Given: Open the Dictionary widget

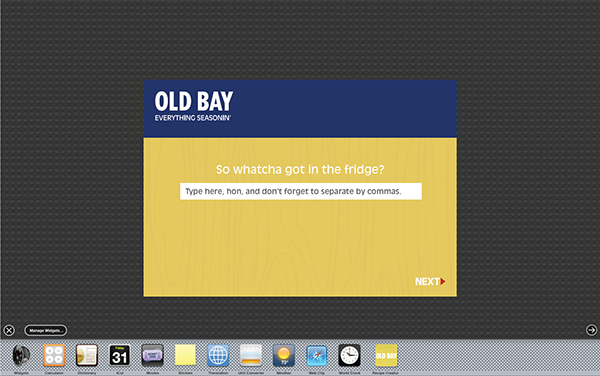Looking at the screenshot, I should point(87,355).
